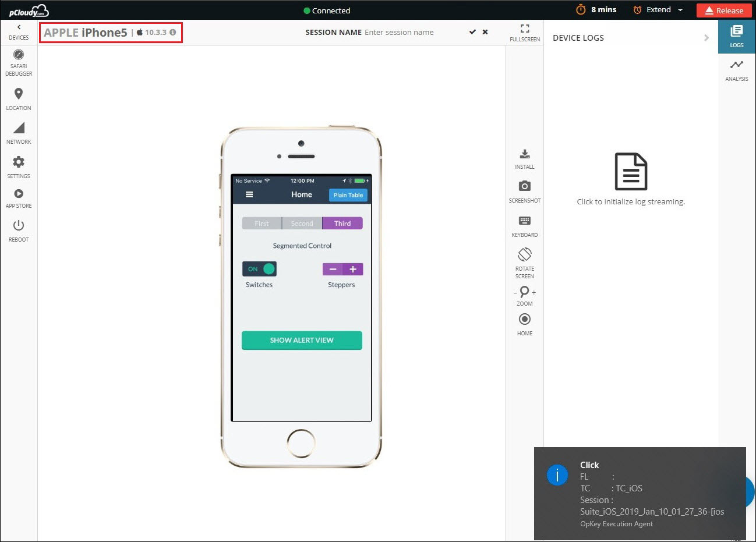Click the timer icon showing 8 mins
The image size is (756, 542).
[581, 9]
